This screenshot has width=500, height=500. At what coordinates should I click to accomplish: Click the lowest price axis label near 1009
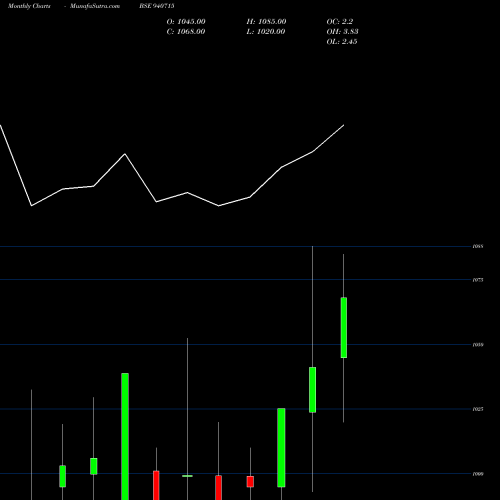[478, 474]
